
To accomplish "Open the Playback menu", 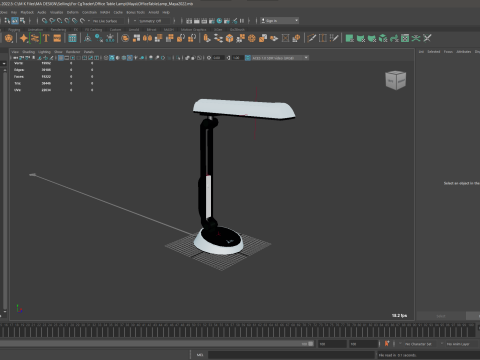I will 27,12.
